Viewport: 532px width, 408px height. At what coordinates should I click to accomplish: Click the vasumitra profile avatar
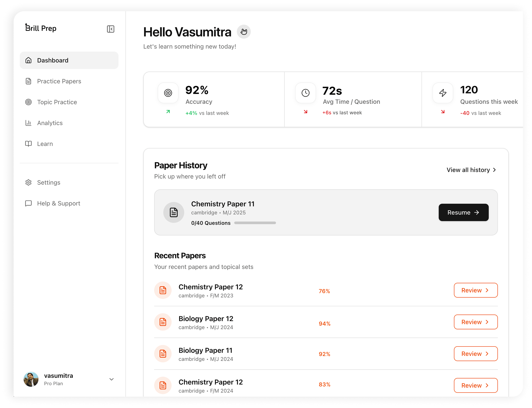click(31, 379)
